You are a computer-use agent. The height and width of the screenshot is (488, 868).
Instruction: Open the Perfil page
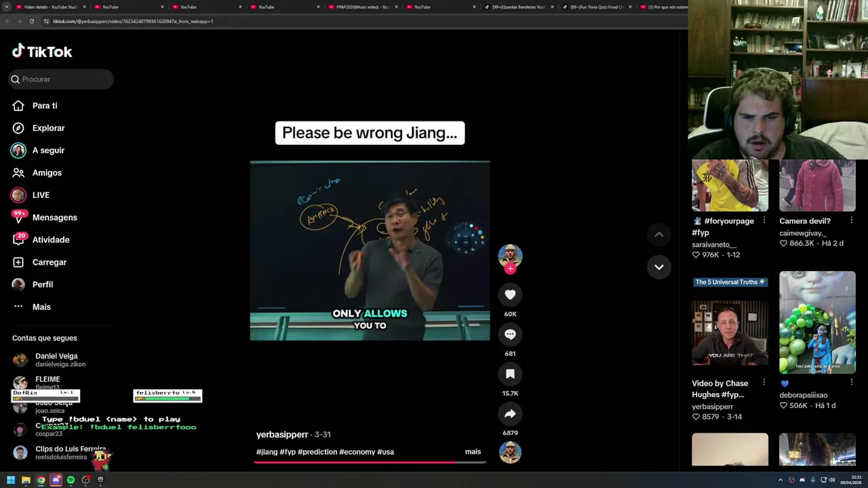point(42,285)
